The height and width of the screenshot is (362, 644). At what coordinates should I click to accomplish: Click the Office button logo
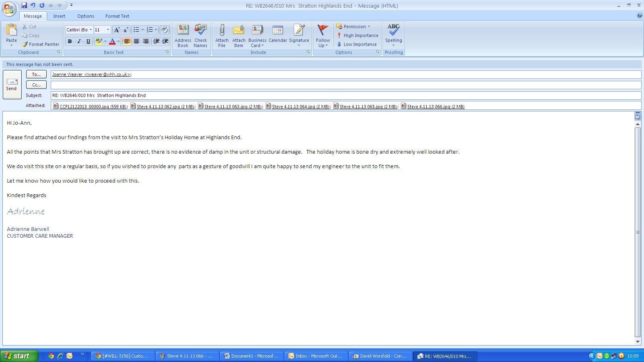click(x=9, y=8)
